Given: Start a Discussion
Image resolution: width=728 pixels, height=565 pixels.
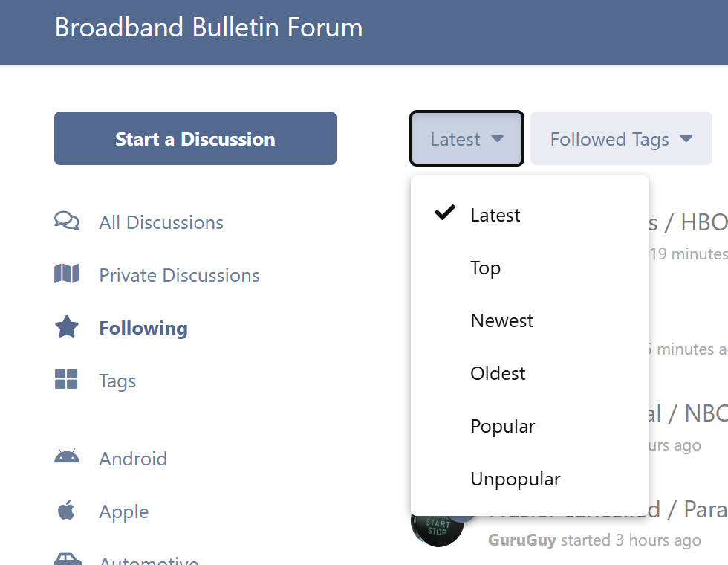Looking at the screenshot, I should tap(195, 138).
